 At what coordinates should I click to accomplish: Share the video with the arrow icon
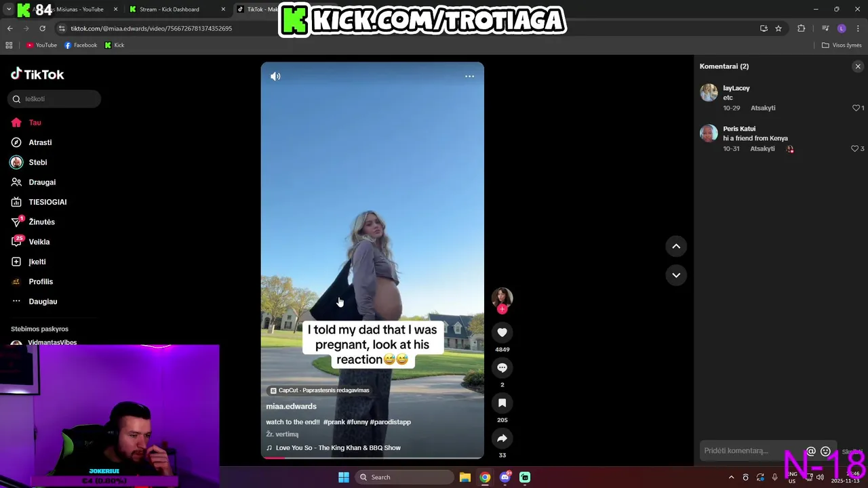pyautogui.click(x=502, y=439)
